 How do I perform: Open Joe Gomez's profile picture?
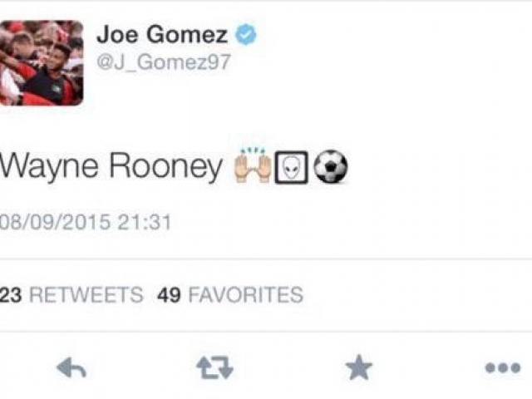point(41,63)
